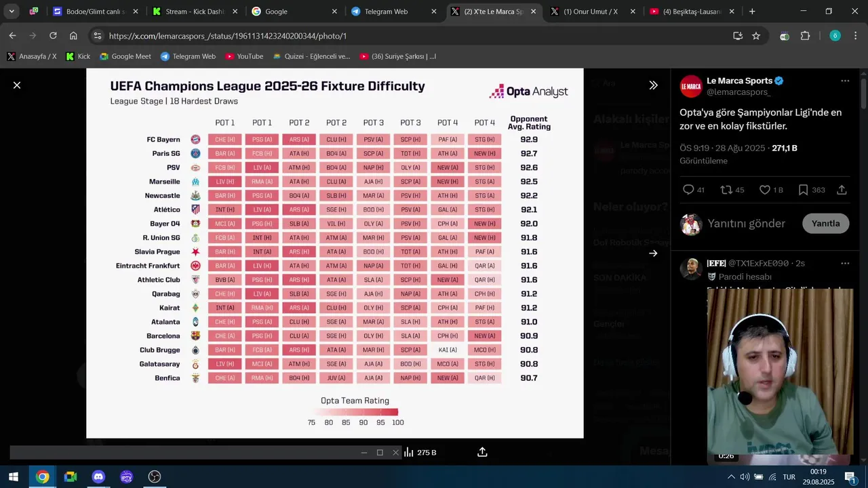This screenshot has width=868, height=488.
Task: Open Chrome from the taskbar
Action: [42, 476]
